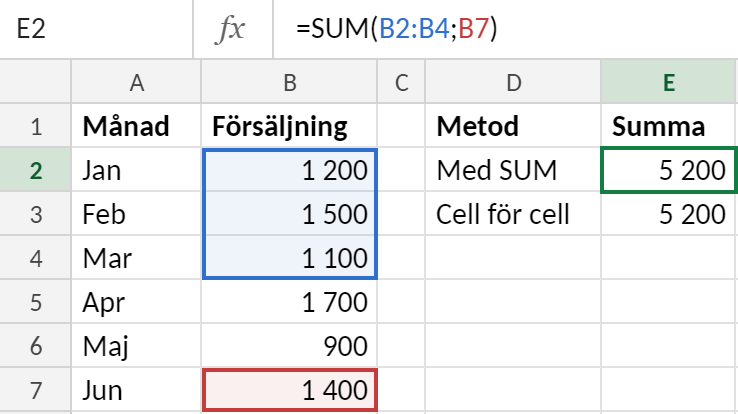Select row 7 header
This screenshot has height=414, width=738.
click(35, 390)
